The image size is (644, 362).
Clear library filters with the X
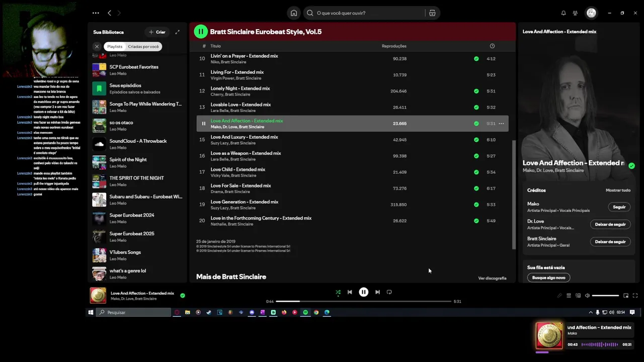click(97, 46)
